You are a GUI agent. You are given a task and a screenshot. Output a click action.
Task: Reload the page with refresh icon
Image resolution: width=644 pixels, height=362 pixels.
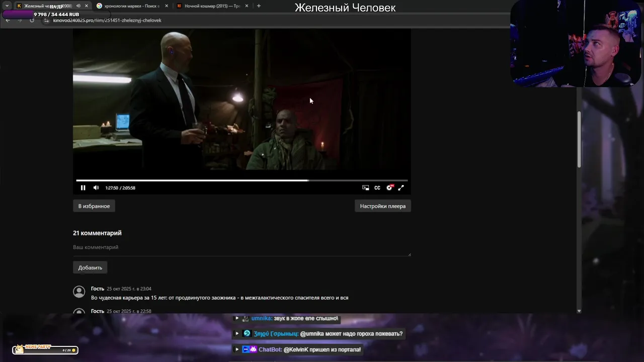point(32,21)
